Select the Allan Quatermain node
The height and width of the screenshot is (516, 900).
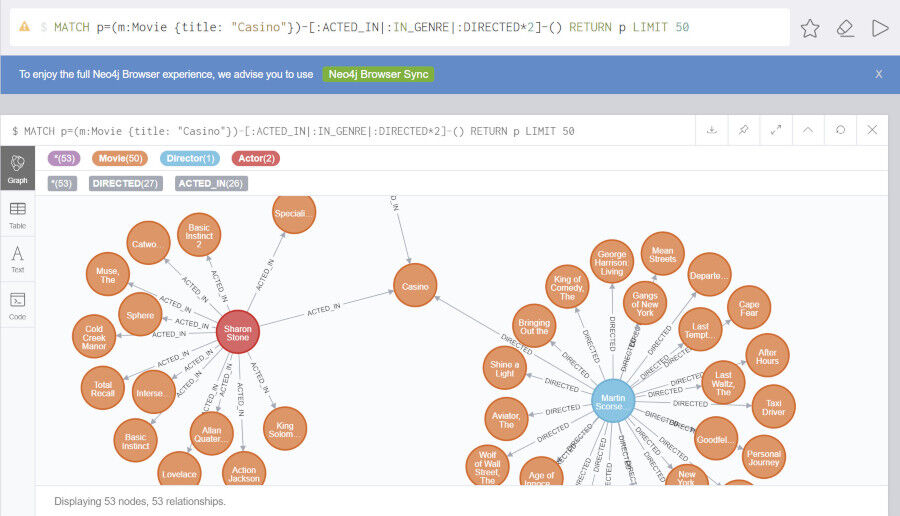coord(211,434)
